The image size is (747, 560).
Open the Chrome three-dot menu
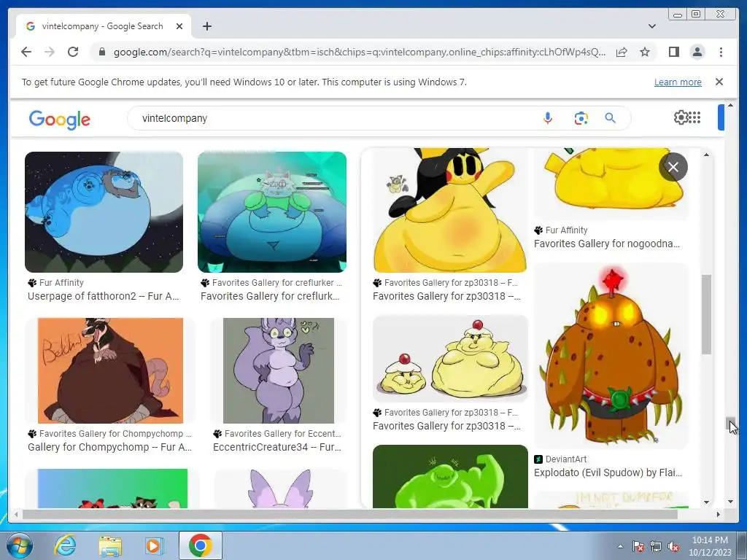click(x=721, y=52)
